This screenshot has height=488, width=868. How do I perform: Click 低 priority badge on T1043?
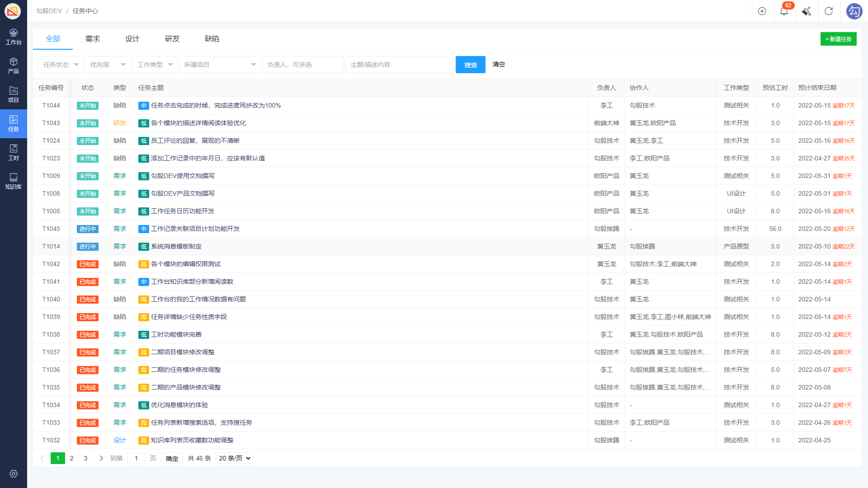[144, 123]
